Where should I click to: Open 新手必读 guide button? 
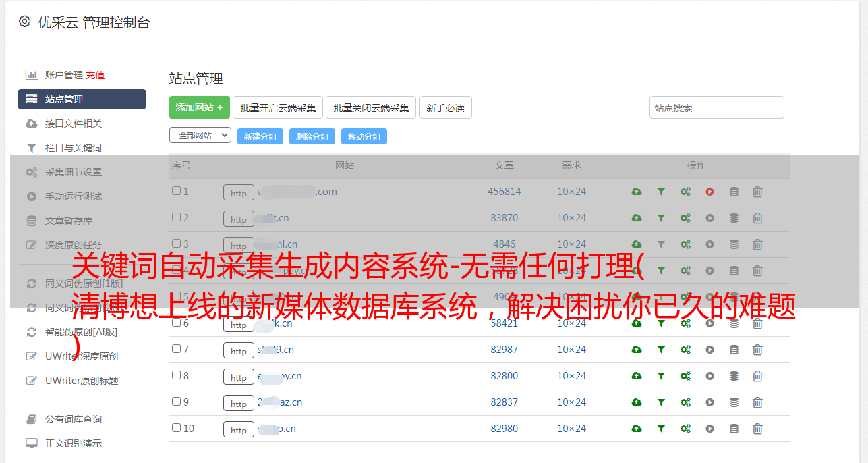[446, 107]
